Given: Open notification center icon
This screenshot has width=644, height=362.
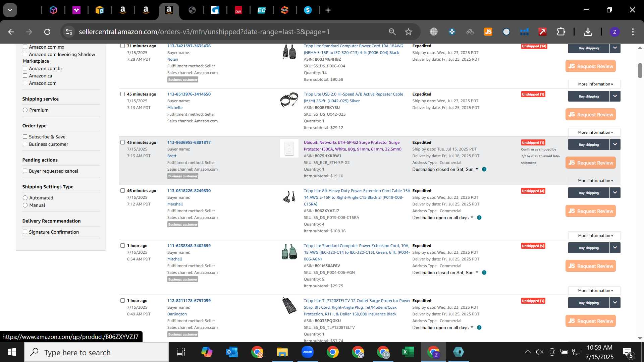Looking at the screenshot, I should pos(628,352).
